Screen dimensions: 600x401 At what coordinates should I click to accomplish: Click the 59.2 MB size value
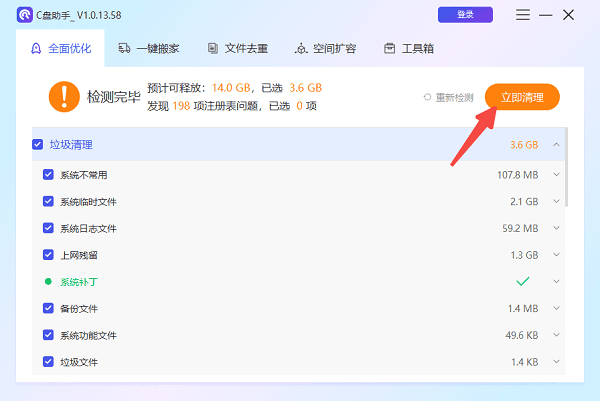pos(520,228)
